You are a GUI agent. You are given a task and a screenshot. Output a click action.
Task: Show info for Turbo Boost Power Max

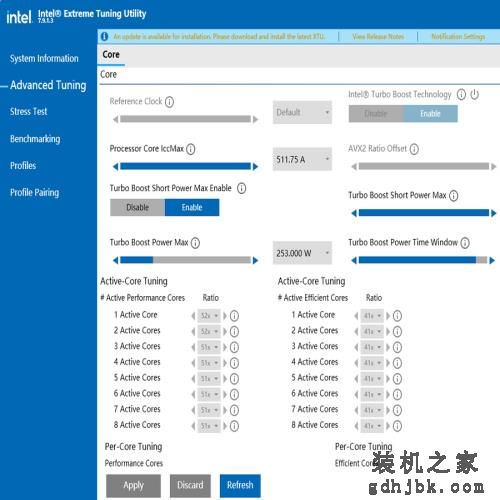195,243
